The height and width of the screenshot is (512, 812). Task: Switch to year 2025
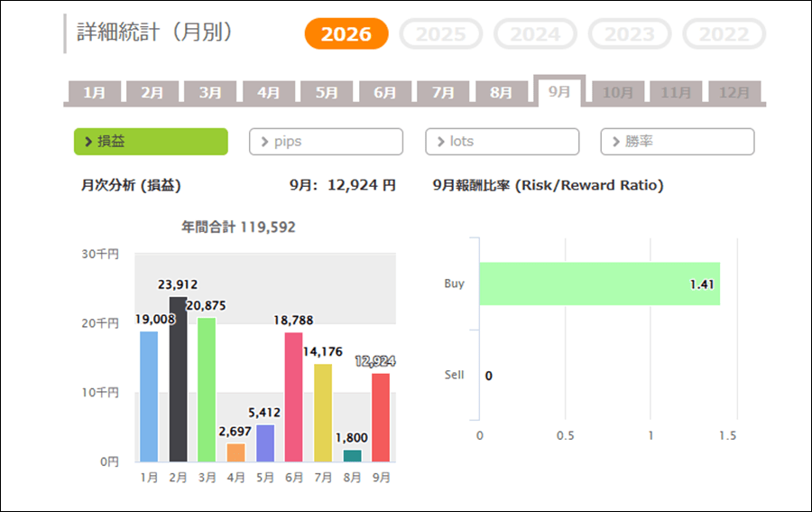440,33
